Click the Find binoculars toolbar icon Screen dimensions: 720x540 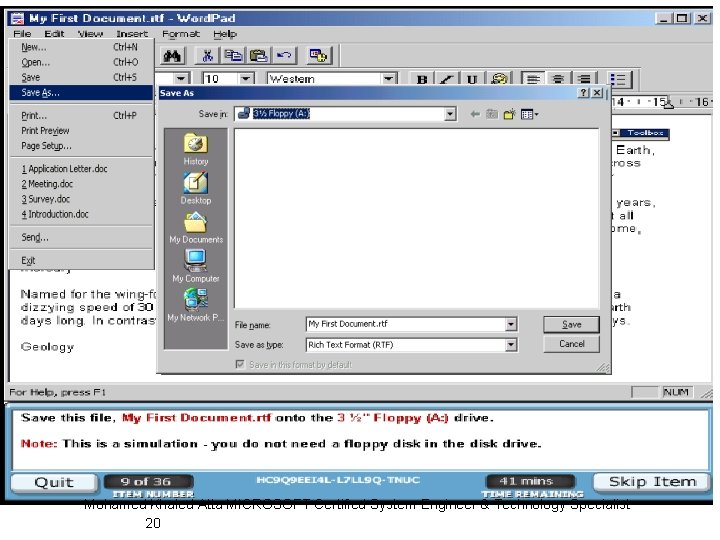pos(173,56)
